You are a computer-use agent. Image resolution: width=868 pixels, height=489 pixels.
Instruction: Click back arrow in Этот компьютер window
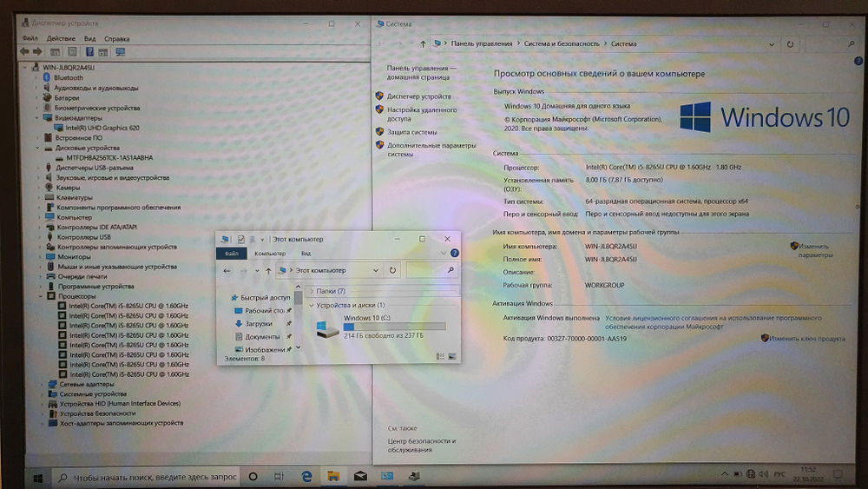coord(227,271)
